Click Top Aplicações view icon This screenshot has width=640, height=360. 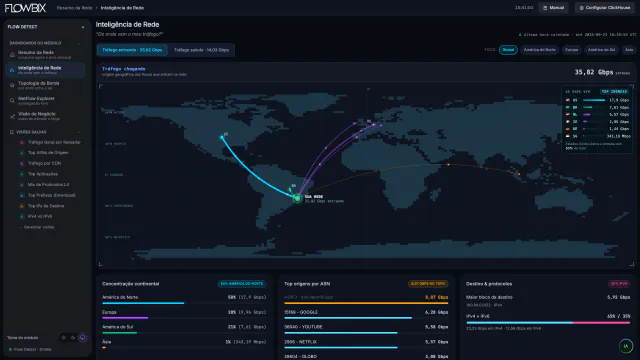(22, 174)
